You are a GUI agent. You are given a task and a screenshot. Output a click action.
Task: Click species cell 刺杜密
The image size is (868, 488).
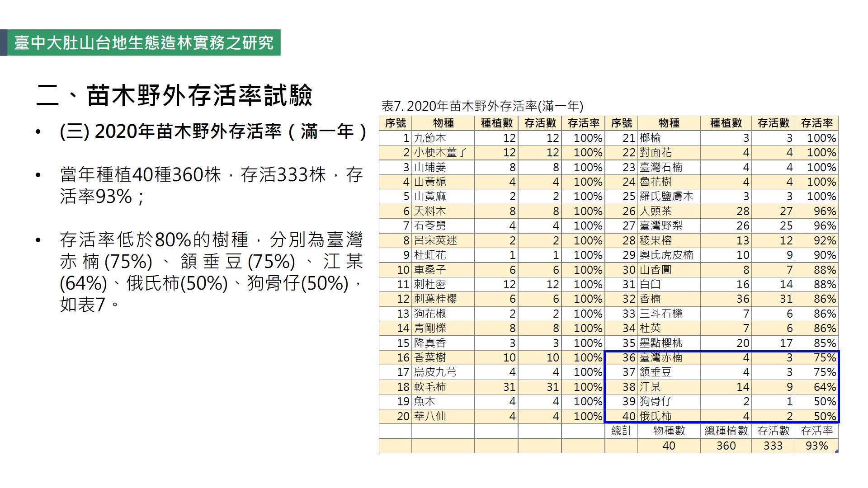443,284
